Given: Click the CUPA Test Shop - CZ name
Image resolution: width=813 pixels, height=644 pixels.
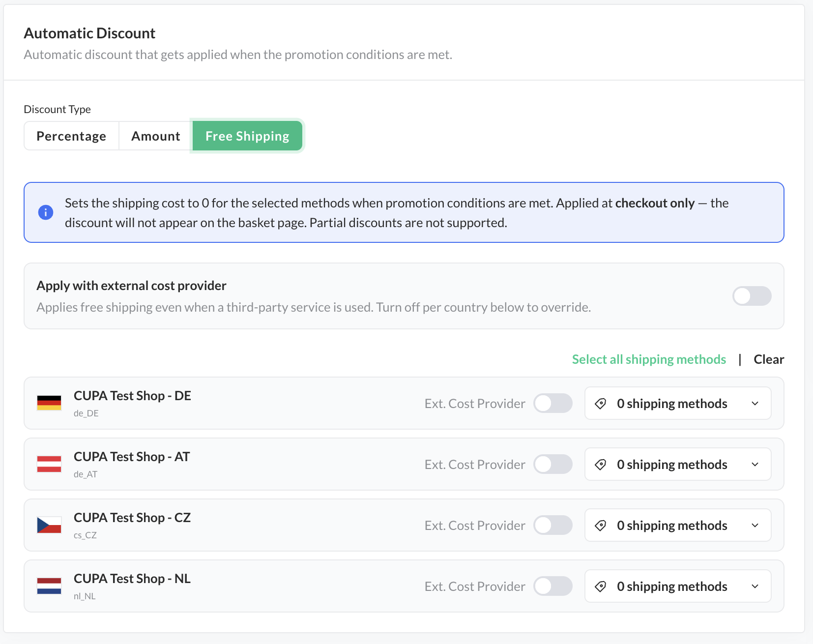Looking at the screenshot, I should pos(132,518).
